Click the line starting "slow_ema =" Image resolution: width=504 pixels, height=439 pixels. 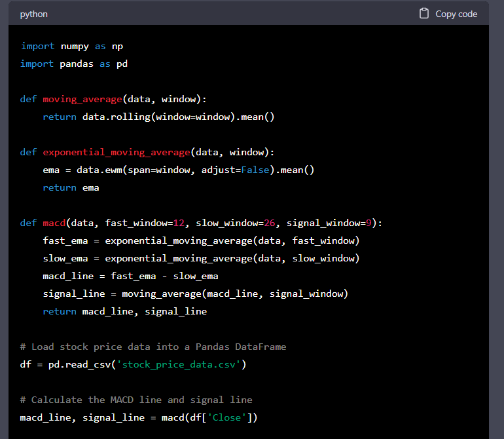pos(201,258)
